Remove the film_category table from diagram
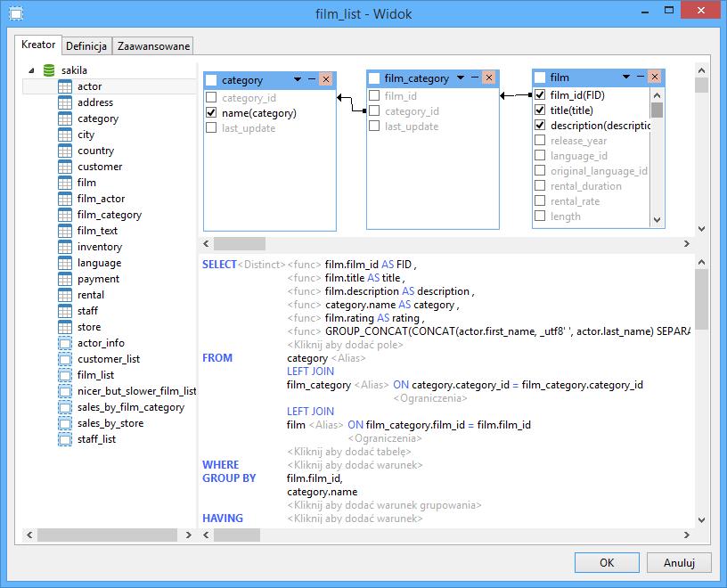727x588 pixels. (489, 78)
